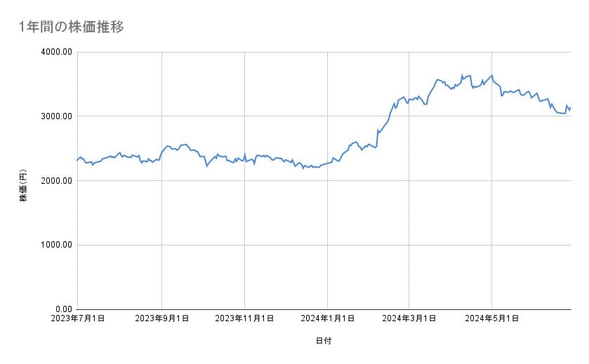Click the line's starting point at July 2023
The image size is (589, 364).
click(77, 161)
